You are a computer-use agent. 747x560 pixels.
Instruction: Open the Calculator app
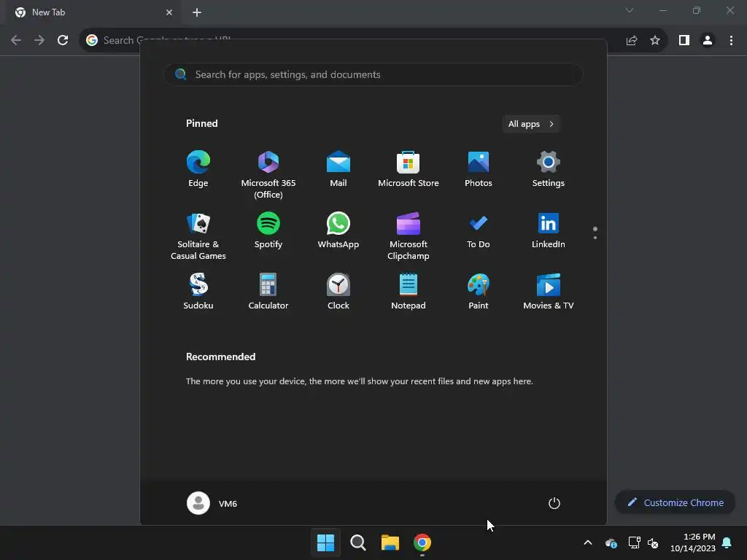pyautogui.click(x=268, y=292)
